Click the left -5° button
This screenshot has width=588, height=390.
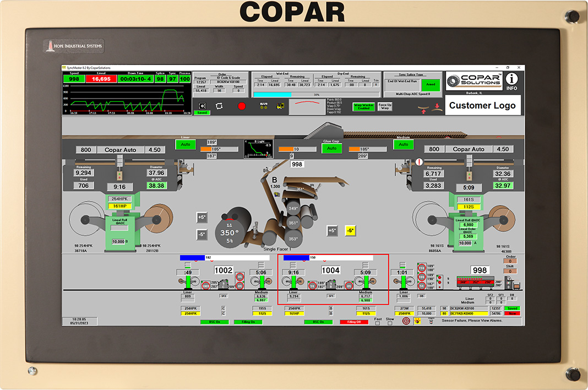[x=202, y=235]
